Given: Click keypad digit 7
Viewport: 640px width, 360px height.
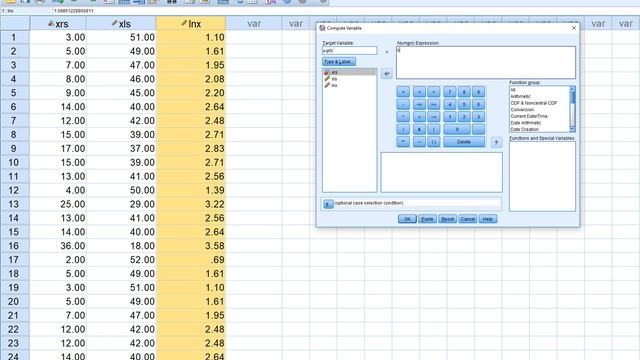Looking at the screenshot, I should pyautogui.click(x=450, y=92).
